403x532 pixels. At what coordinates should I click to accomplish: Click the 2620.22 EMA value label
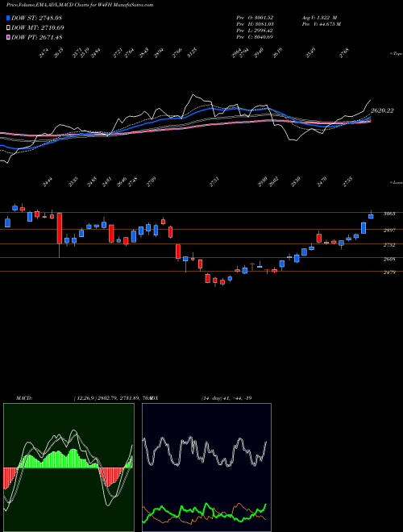382,110
